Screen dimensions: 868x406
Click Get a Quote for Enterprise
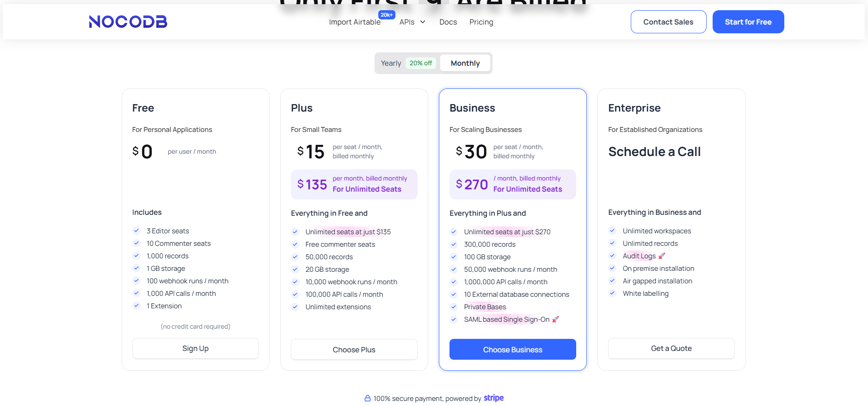[671, 348]
